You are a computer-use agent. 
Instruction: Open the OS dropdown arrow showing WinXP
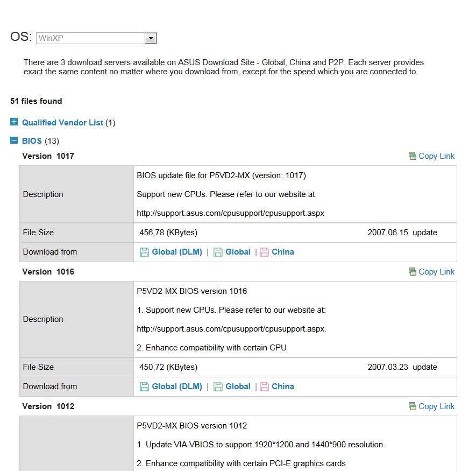tap(150, 38)
